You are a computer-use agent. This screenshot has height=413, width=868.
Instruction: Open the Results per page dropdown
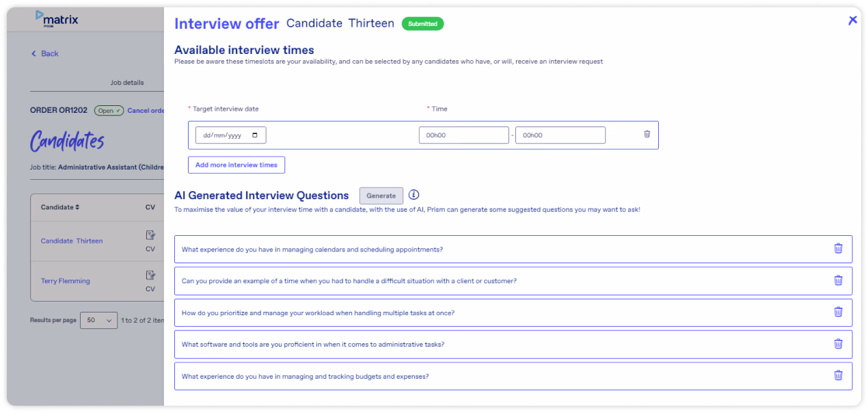[x=98, y=320]
